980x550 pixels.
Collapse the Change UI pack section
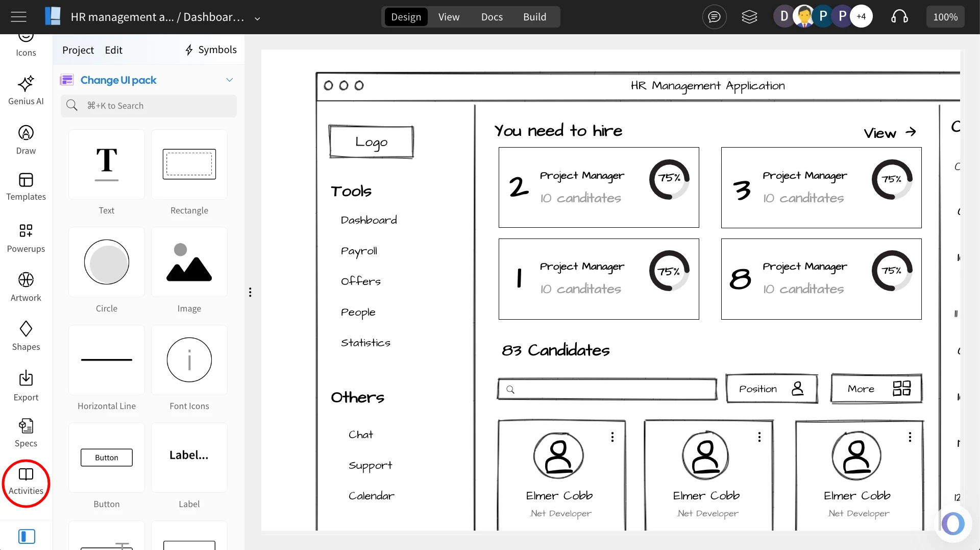(230, 80)
